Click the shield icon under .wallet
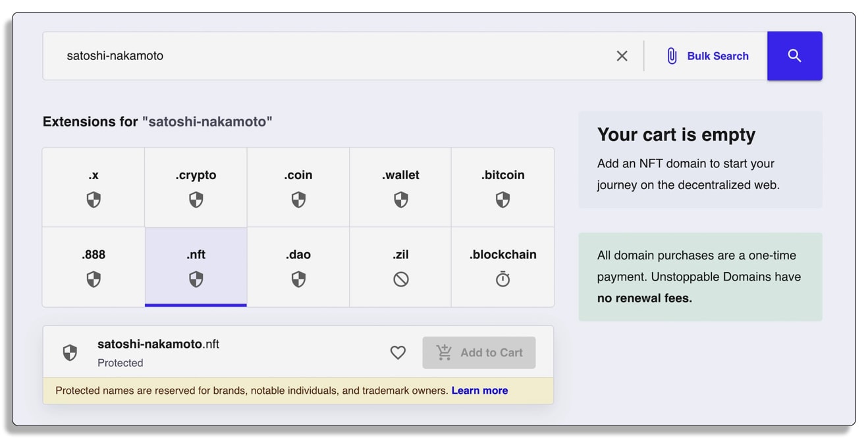Viewport: 868px width, 438px height. [400, 200]
